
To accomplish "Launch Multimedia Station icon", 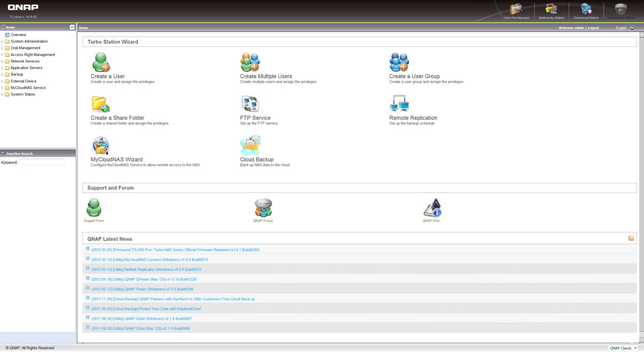I will (551, 9).
